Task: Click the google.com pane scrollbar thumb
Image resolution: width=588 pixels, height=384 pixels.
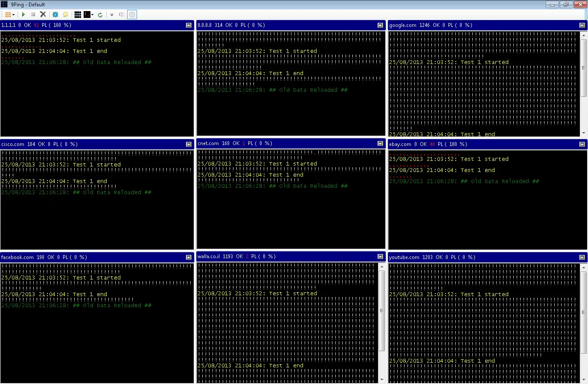Action: pos(584,68)
